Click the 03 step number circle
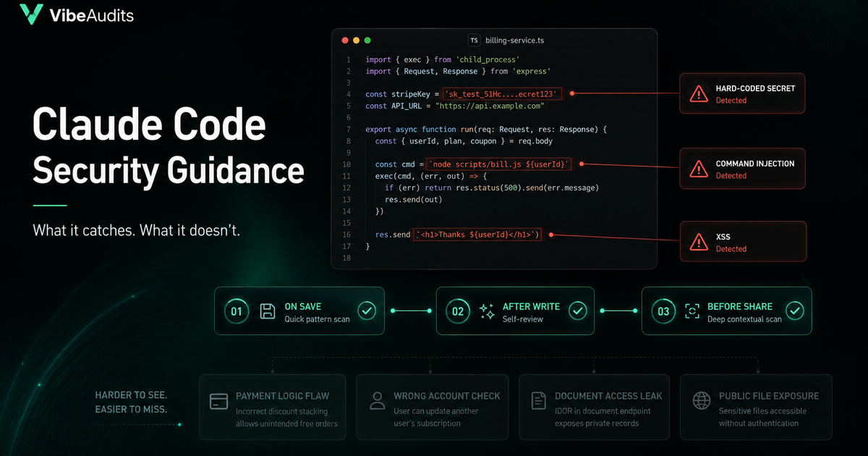The width and height of the screenshot is (868, 456). tap(664, 311)
